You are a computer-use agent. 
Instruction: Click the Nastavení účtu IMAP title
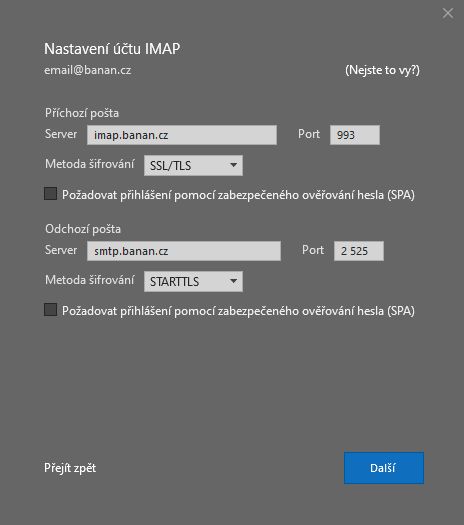click(112, 49)
